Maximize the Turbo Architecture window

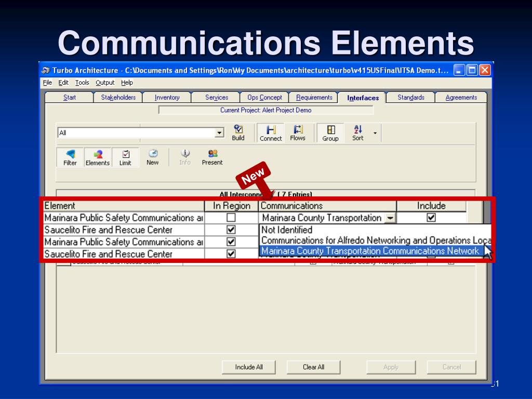coord(472,70)
